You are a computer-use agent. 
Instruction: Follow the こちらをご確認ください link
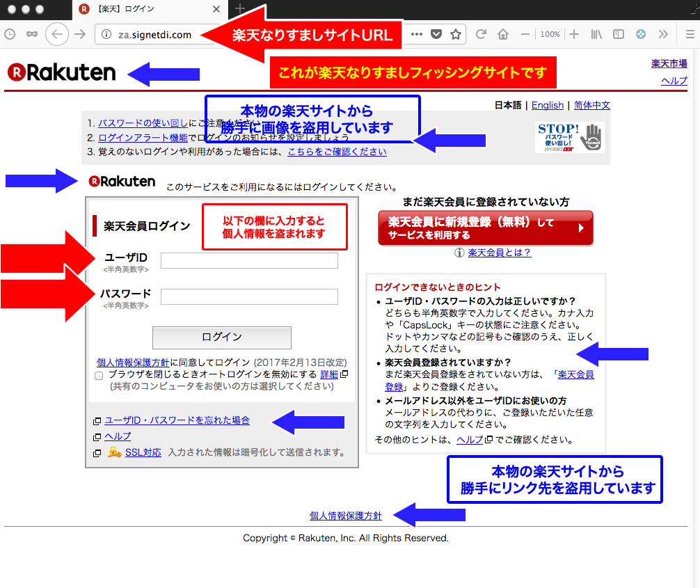[337, 152]
